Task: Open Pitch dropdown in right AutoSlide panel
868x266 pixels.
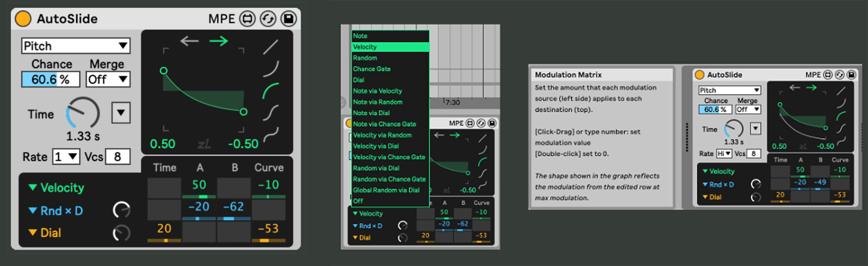Action: point(729,90)
